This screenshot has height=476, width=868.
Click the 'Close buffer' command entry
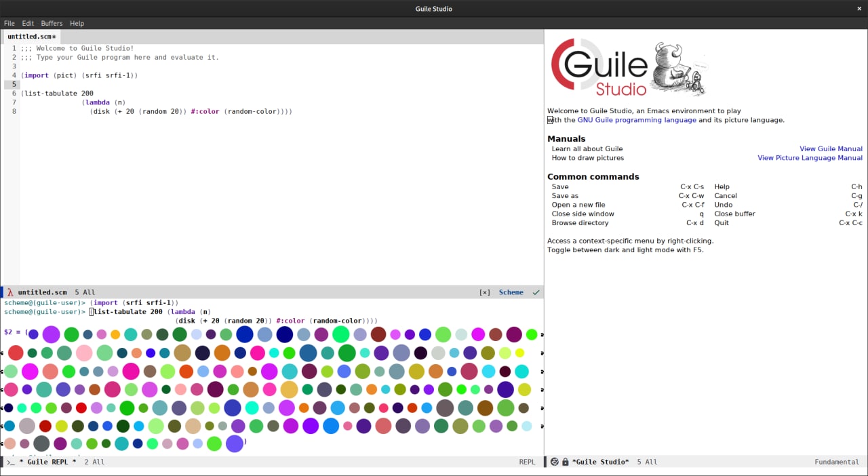[734, 214]
